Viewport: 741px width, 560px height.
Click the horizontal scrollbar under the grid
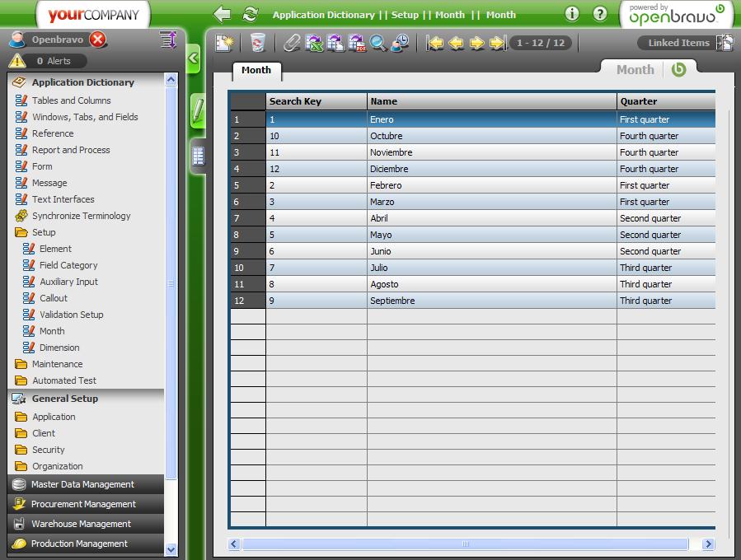pyautogui.click(x=465, y=544)
